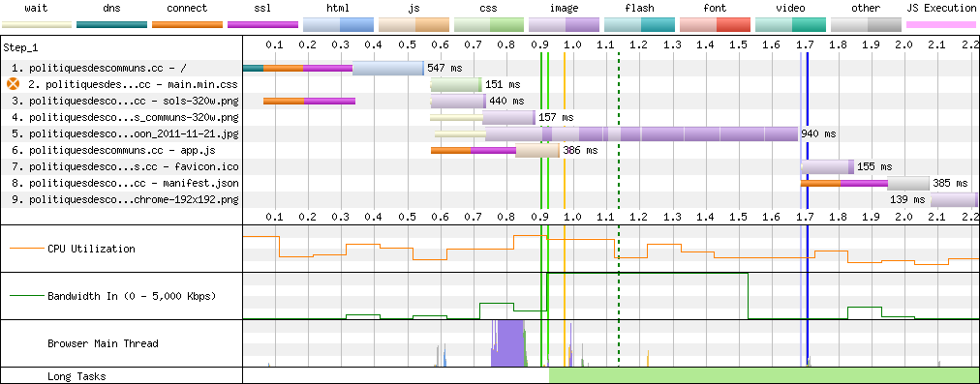Viewport: 980px width, 384px height.
Task: Select request 3 sols-320w.png row label
Action: [x=125, y=101]
